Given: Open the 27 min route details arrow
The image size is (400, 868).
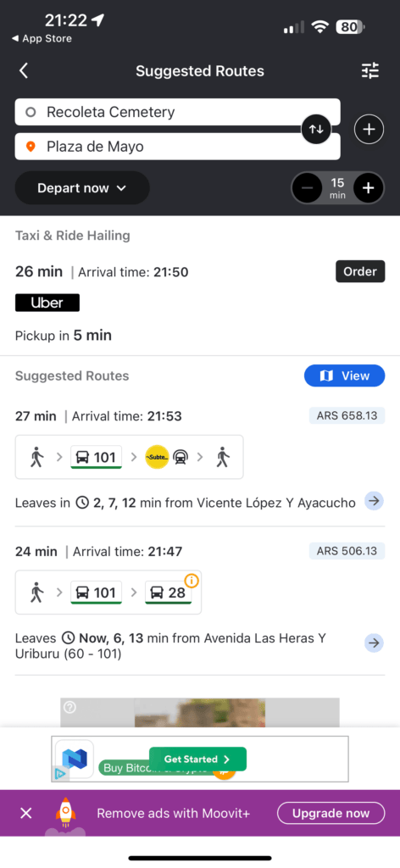Looking at the screenshot, I should (x=374, y=501).
